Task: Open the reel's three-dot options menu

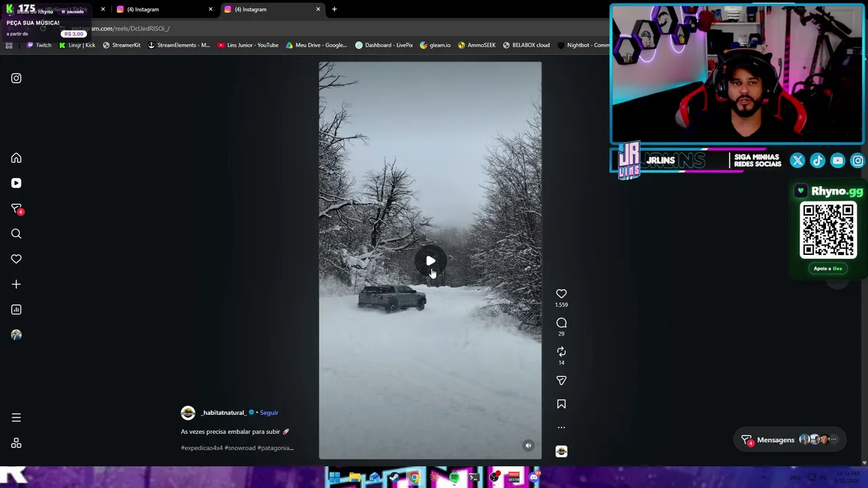Action: click(x=561, y=428)
